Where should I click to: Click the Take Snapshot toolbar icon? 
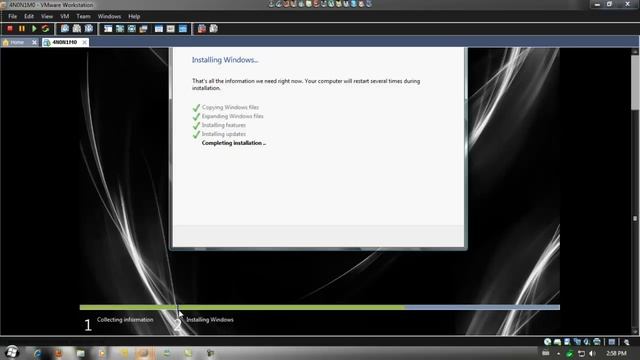pos(65,29)
